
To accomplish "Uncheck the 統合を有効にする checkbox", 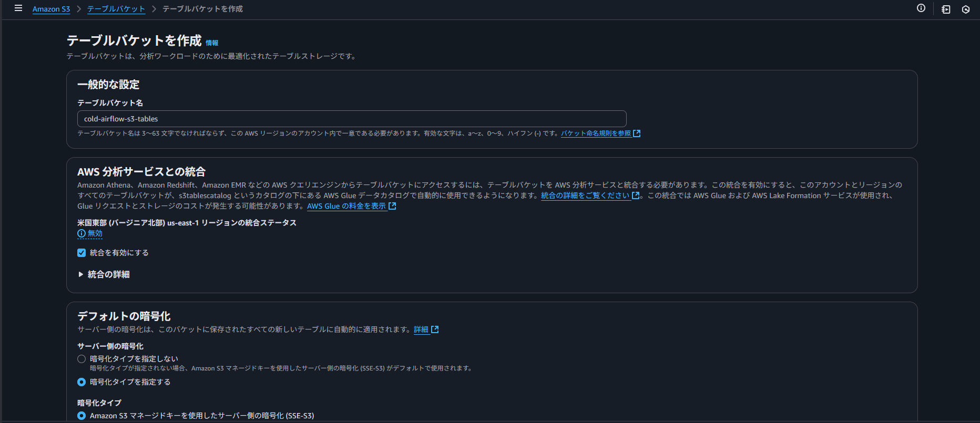I will [x=81, y=253].
